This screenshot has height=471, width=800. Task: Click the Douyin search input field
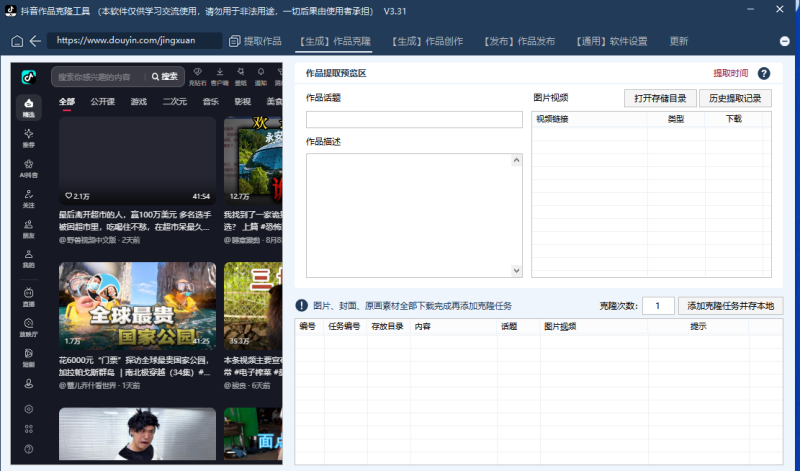(x=99, y=77)
